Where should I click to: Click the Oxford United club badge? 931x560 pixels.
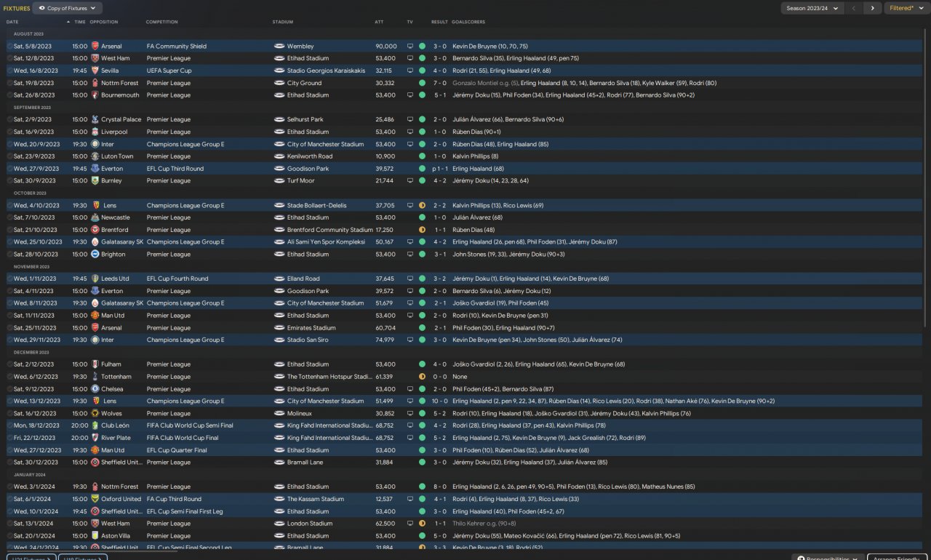point(95,499)
